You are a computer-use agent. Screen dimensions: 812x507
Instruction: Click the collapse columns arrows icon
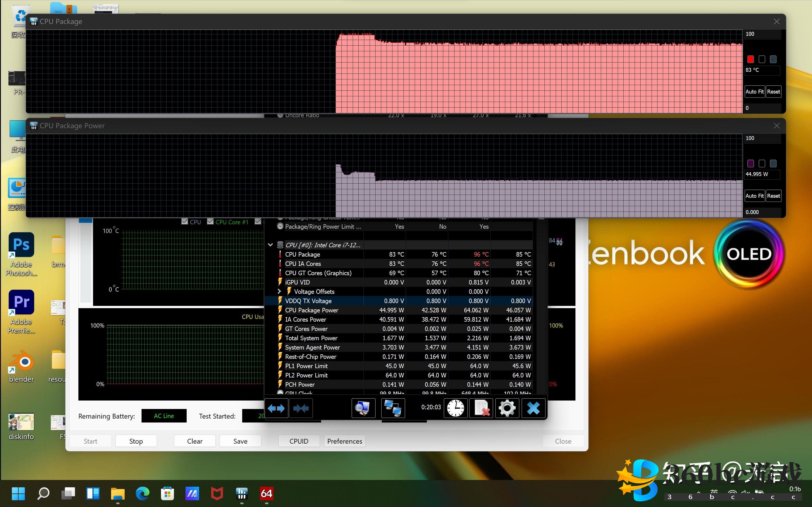[301, 408]
